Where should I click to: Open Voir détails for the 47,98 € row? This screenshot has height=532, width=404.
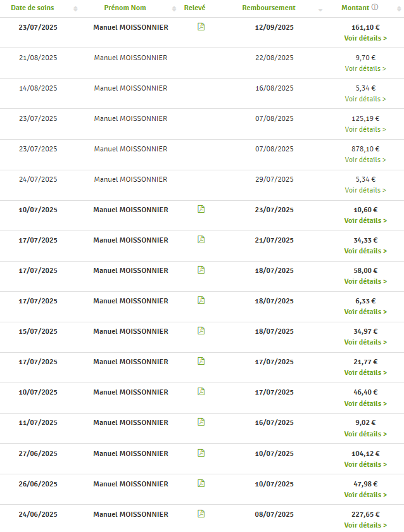click(365, 495)
